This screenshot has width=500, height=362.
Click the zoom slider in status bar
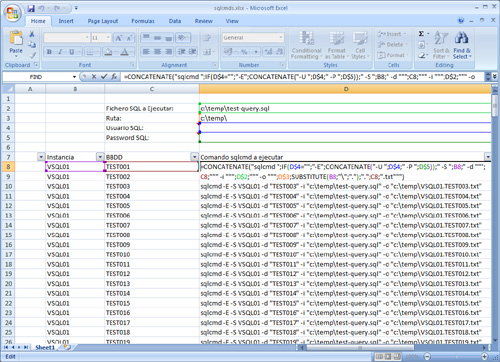(x=456, y=356)
